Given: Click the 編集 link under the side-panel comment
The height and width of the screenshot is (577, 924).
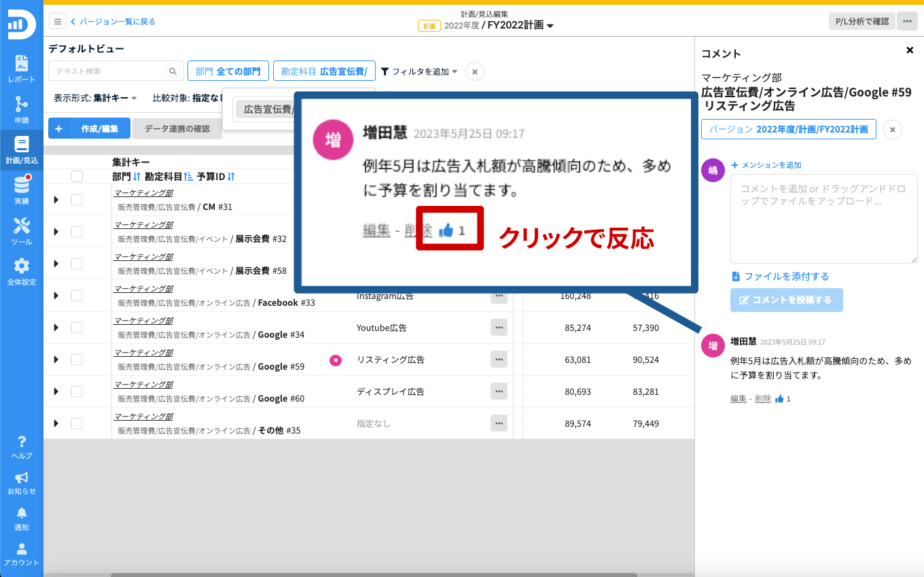Looking at the screenshot, I should [x=739, y=399].
